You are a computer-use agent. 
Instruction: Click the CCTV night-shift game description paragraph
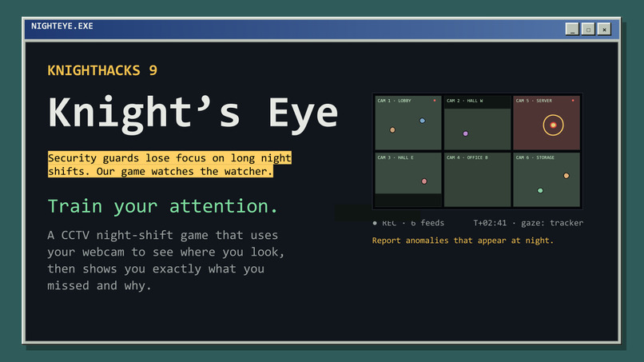tap(166, 260)
